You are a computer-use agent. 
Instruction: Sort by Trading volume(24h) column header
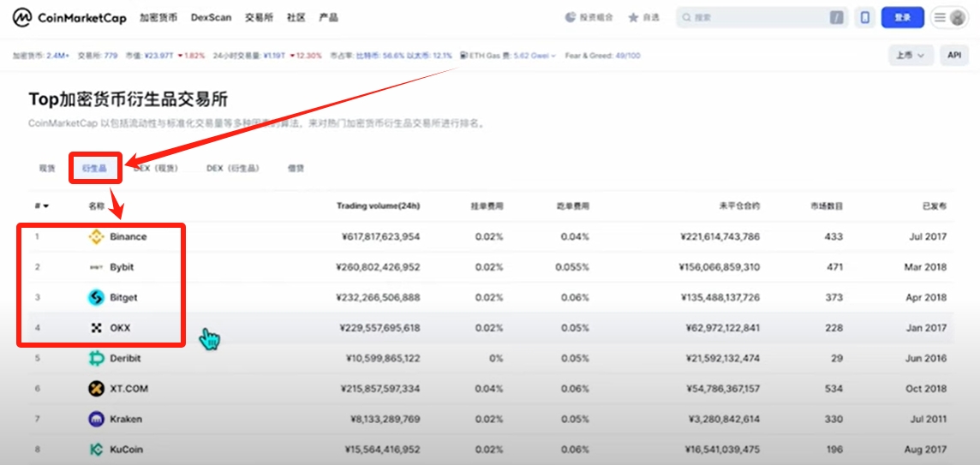pos(378,206)
